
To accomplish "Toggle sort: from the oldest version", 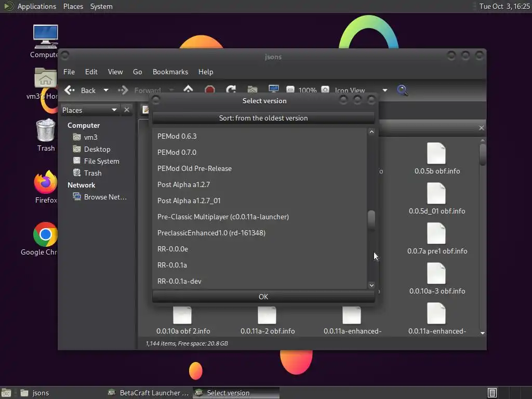I will pos(263,118).
